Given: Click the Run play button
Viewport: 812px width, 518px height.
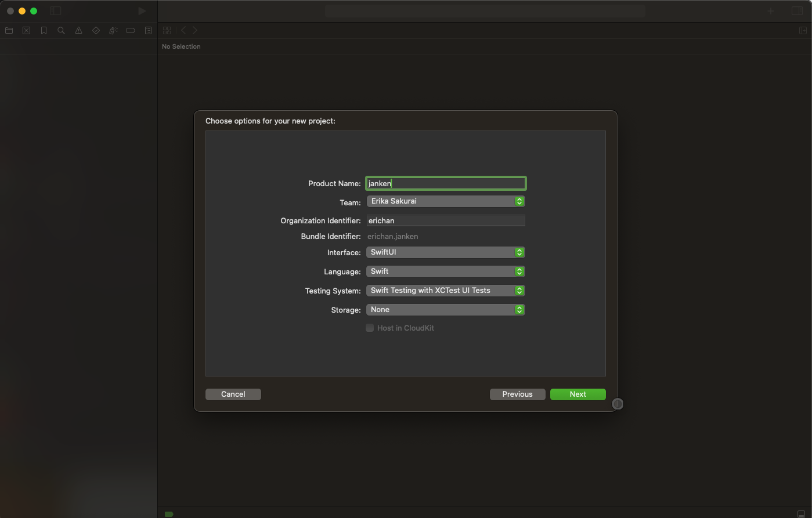Looking at the screenshot, I should click(142, 10).
